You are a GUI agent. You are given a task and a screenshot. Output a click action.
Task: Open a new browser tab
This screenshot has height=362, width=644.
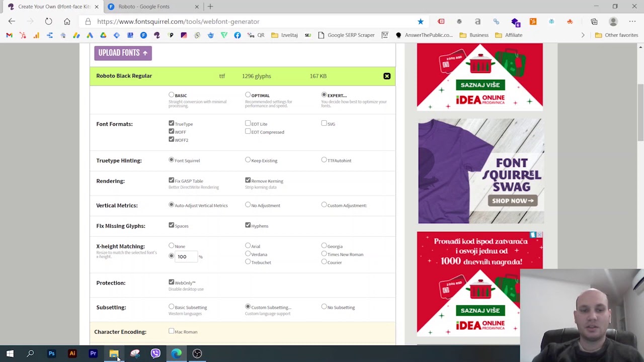[210, 7]
